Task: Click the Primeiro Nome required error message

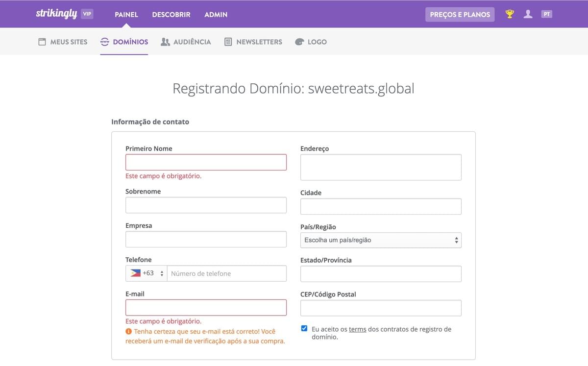Action: pyautogui.click(x=163, y=176)
